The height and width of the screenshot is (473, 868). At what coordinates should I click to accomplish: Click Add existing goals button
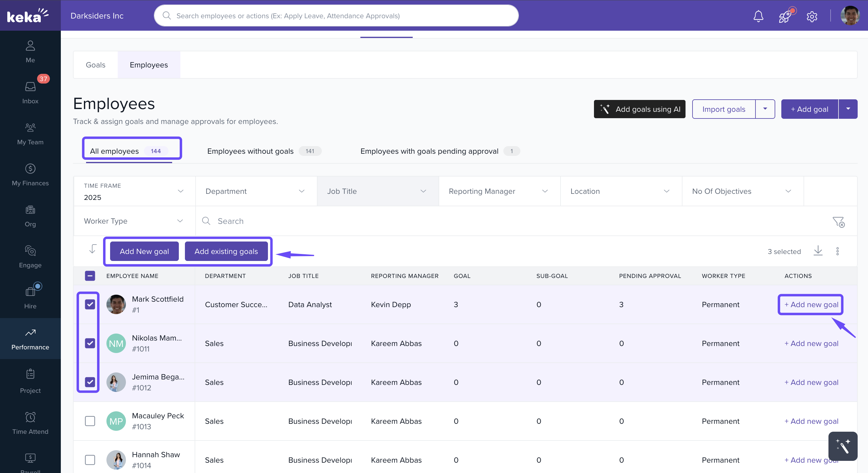point(226,251)
